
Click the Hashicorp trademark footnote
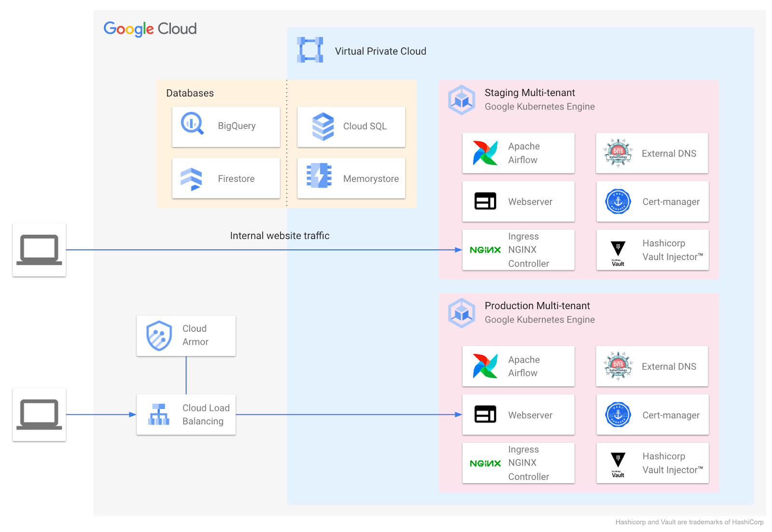point(689,522)
